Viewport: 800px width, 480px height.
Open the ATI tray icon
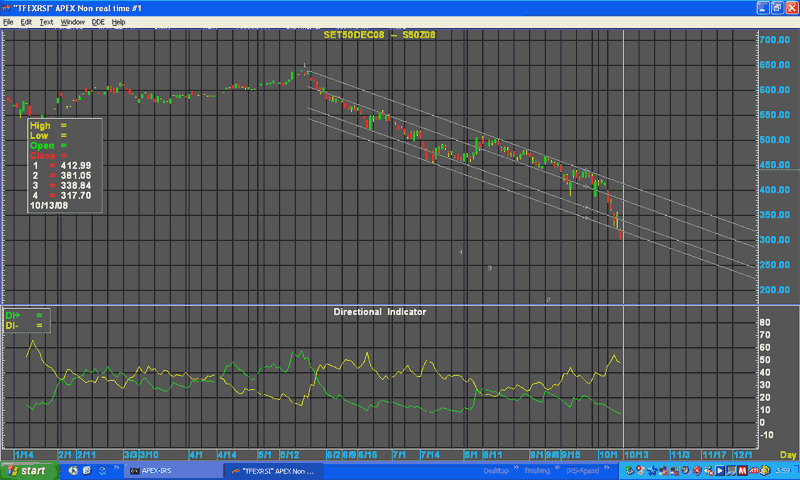[754, 471]
